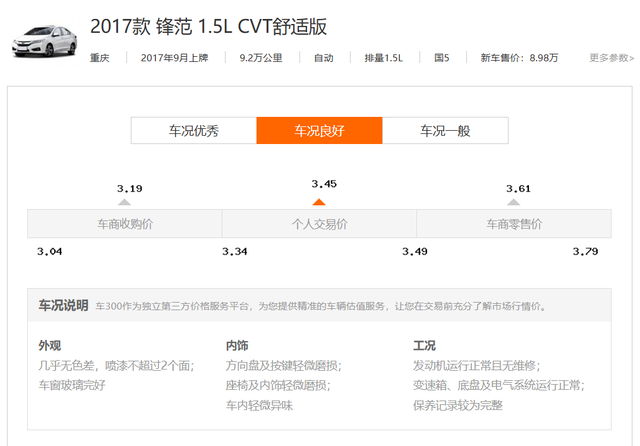Select the 个人交易价 price segment
This screenshot has height=446, width=640.
coord(319,224)
